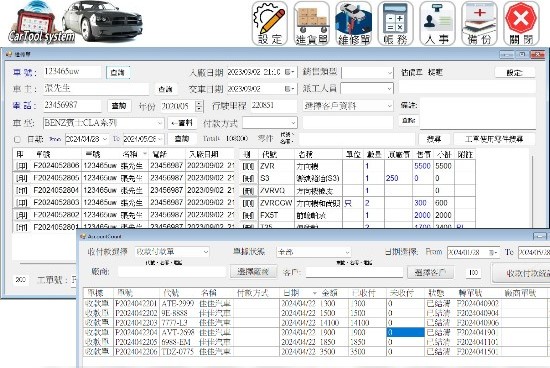Expand the 收付款選擇 dropdown
Viewport: 550px width, 368px height.
coord(206,252)
